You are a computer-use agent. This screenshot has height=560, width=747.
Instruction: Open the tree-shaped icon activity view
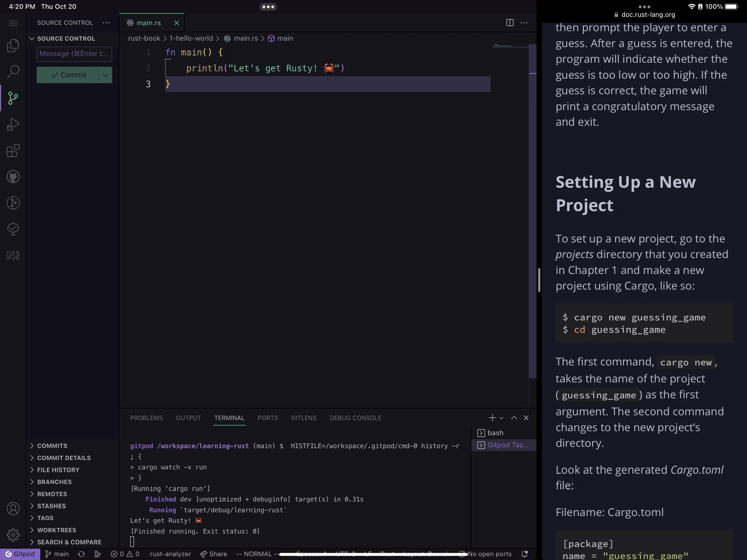13,229
